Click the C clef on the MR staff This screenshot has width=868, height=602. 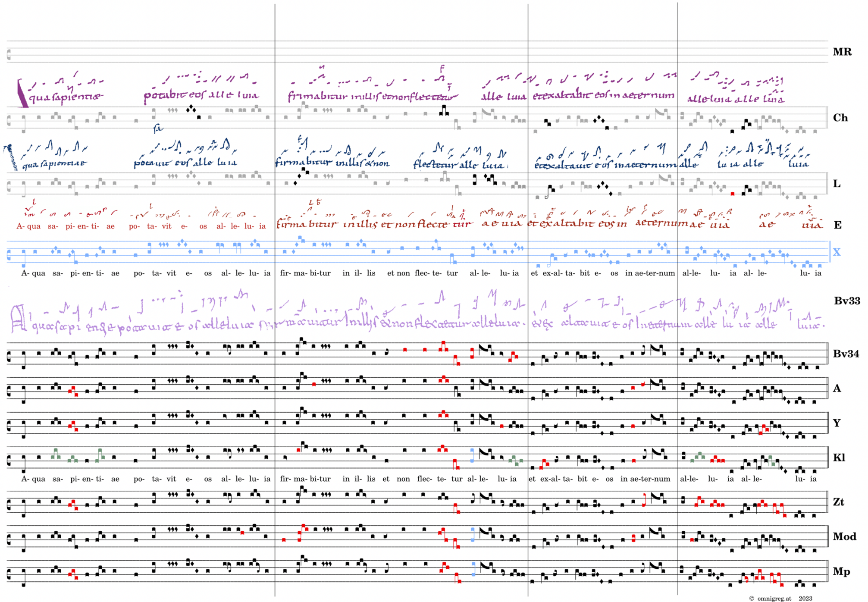(9, 54)
